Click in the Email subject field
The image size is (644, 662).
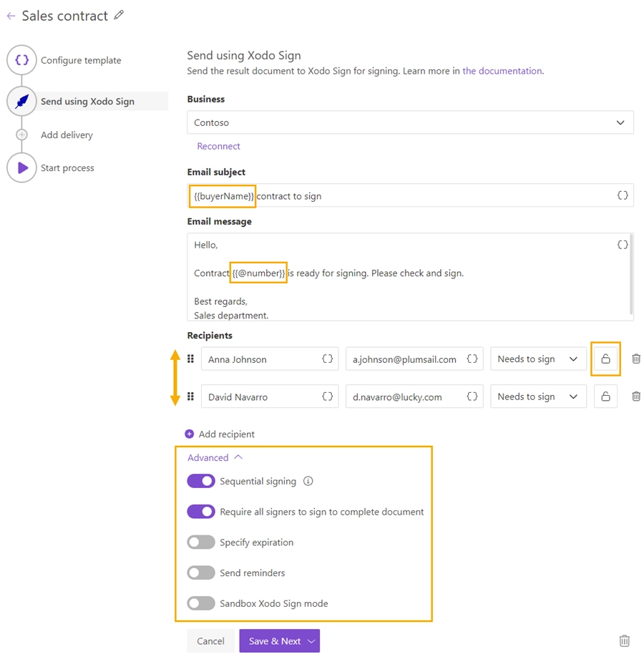[410, 195]
